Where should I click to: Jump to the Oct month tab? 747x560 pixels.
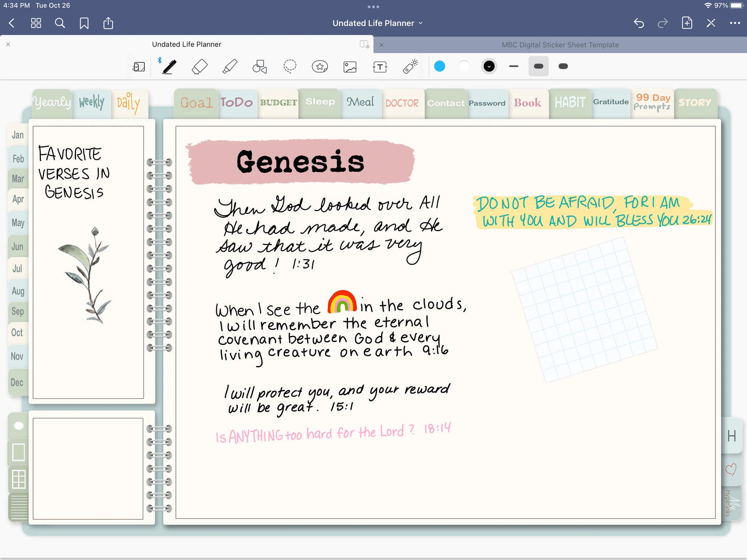[x=17, y=332]
